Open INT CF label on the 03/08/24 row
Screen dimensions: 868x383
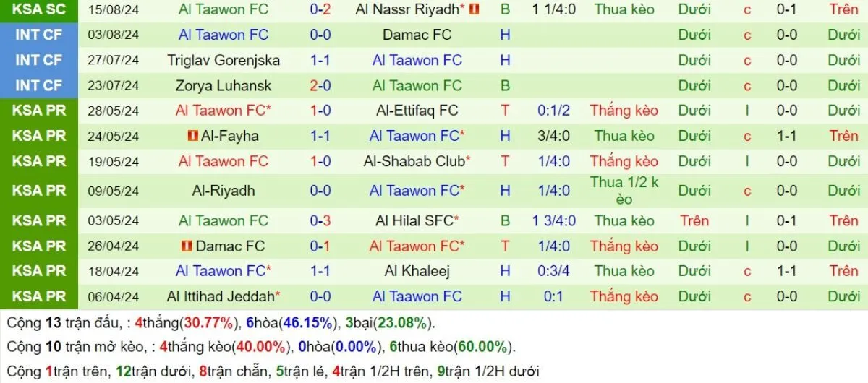39,35
